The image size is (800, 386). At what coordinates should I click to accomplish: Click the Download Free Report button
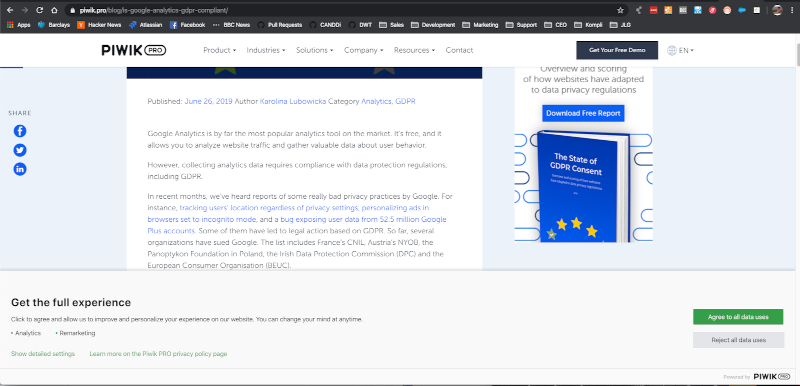(x=583, y=113)
